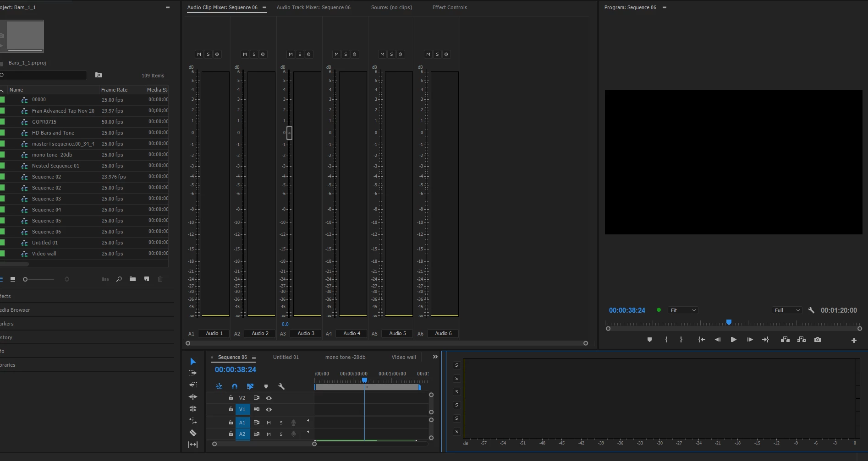Select the Selection tool arrow
The height and width of the screenshot is (461, 868).
(x=193, y=362)
